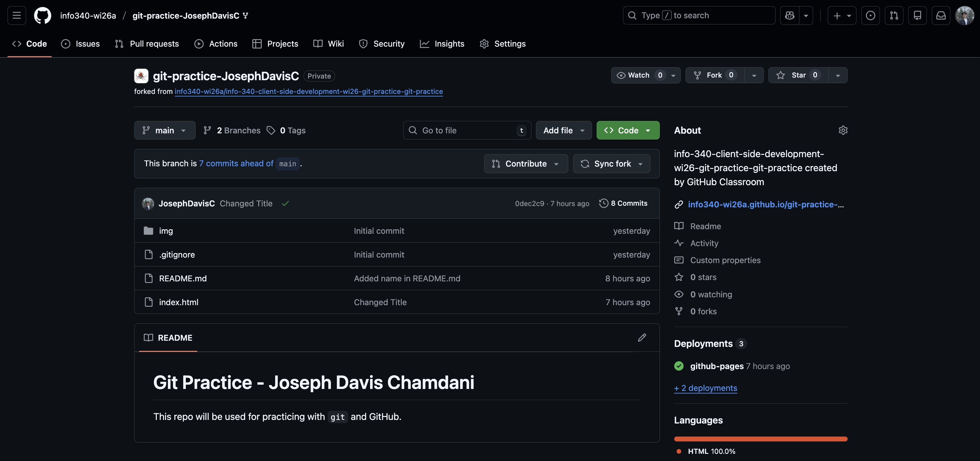Open the global navigation hamburger menu

(x=16, y=15)
